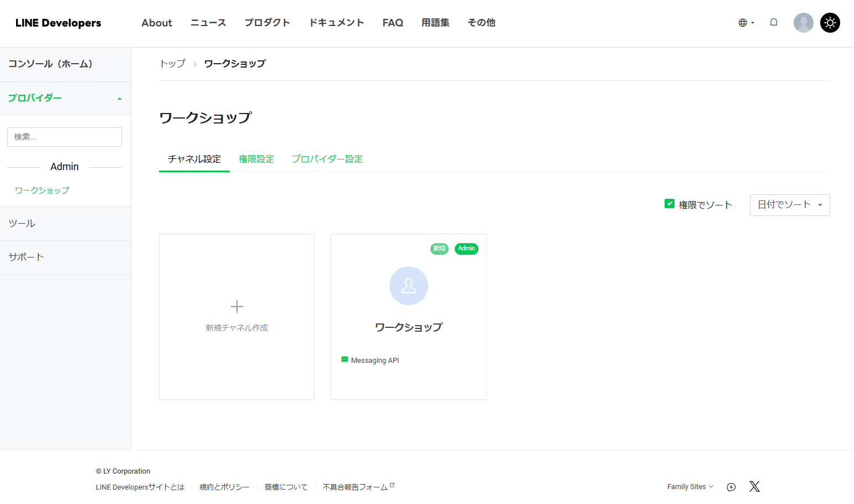Collapse the プロバイダー sidebar section
Screen dimensions: 854x504
coord(119,98)
